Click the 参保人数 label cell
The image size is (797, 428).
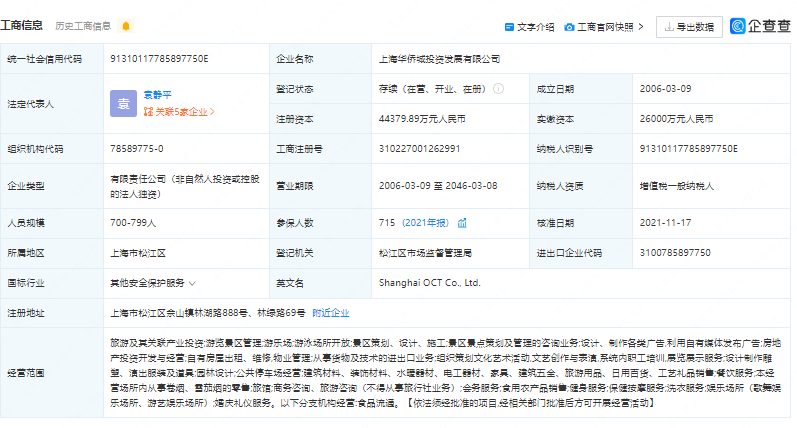pyautogui.click(x=320, y=223)
